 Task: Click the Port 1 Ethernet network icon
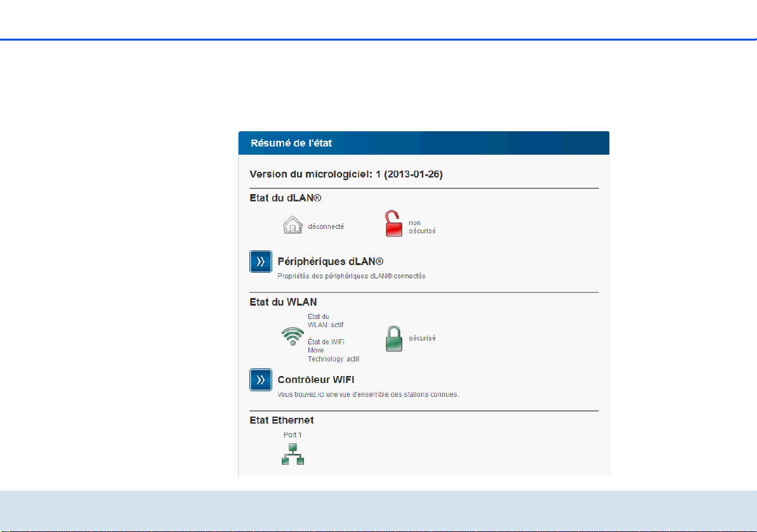click(x=293, y=454)
